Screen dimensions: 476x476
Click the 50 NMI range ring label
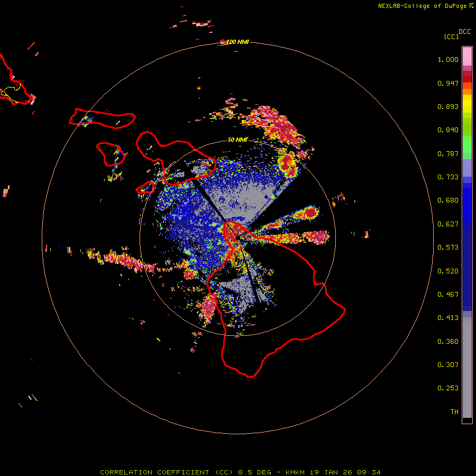(237, 140)
